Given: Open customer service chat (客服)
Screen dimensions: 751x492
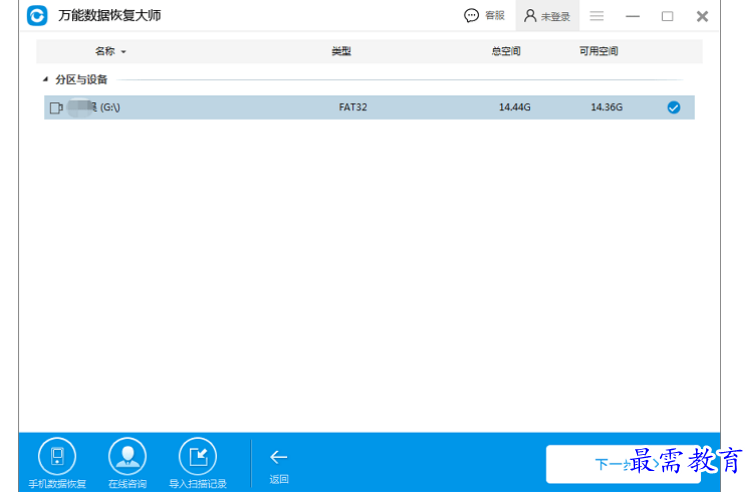Looking at the screenshot, I should pyautogui.click(x=484, y=16).
